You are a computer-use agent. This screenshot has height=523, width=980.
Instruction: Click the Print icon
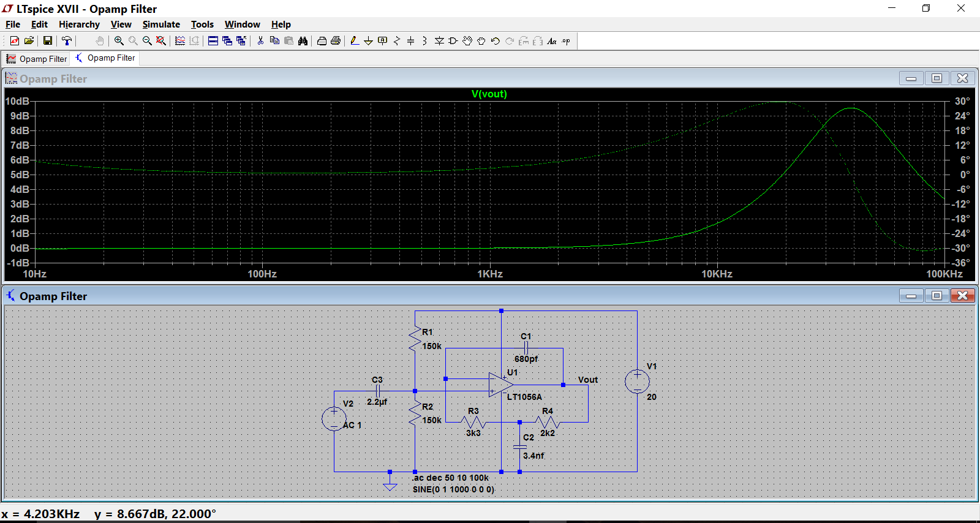pos(336,41)
